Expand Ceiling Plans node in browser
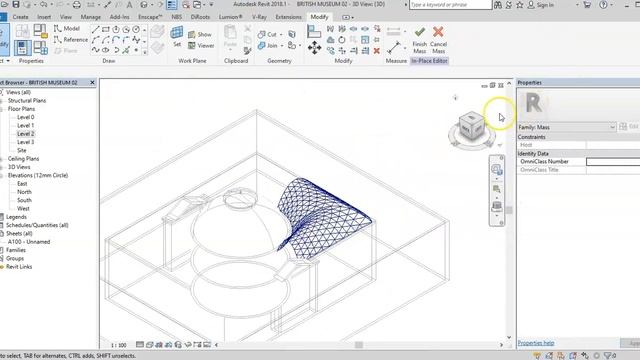 pyautogui.click(x=2, y=159)
